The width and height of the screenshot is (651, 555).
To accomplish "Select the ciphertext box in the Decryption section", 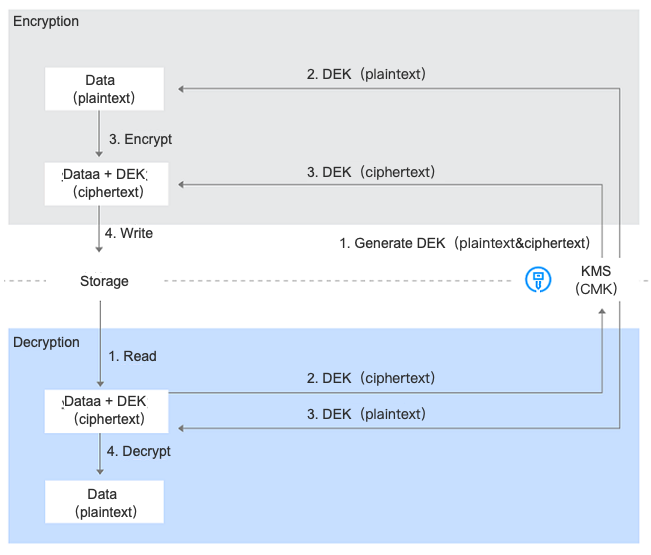I will click(x=104, y=410).
